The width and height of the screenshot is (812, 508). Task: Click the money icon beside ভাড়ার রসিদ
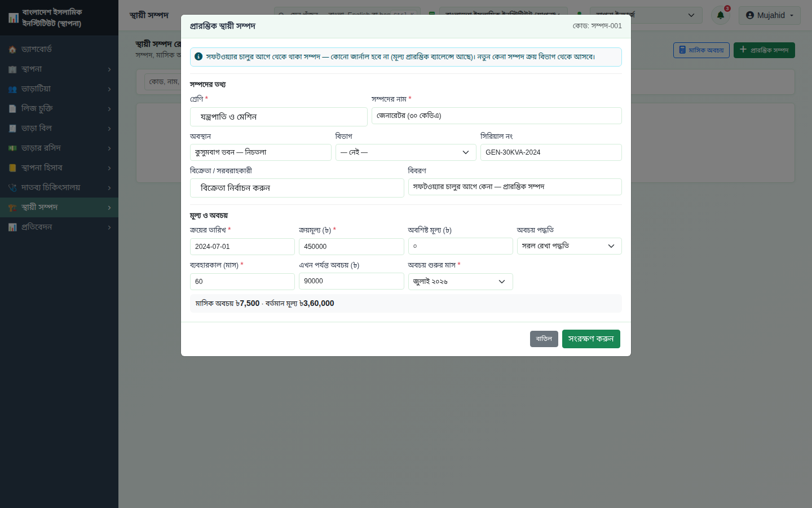tap(12, 148)
